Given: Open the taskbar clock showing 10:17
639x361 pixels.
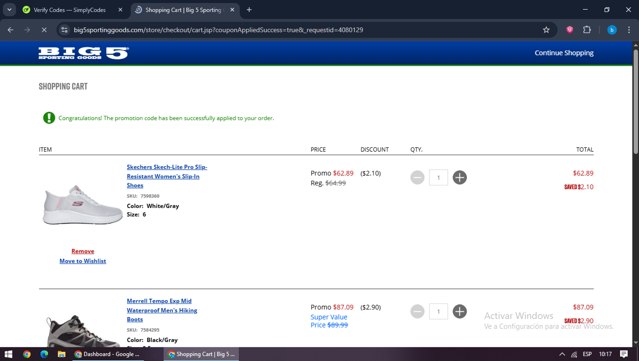Looking at the screenshot, I should [605, 354].
